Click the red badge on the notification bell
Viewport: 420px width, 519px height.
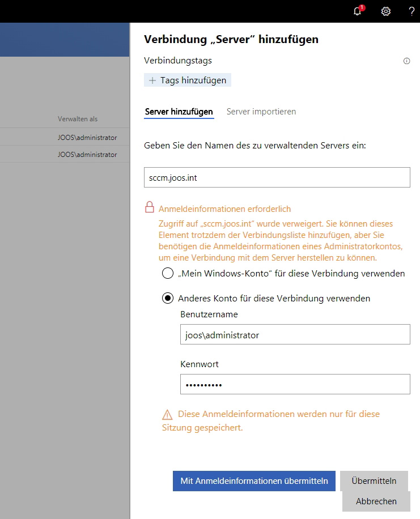[x=361, y=7]
